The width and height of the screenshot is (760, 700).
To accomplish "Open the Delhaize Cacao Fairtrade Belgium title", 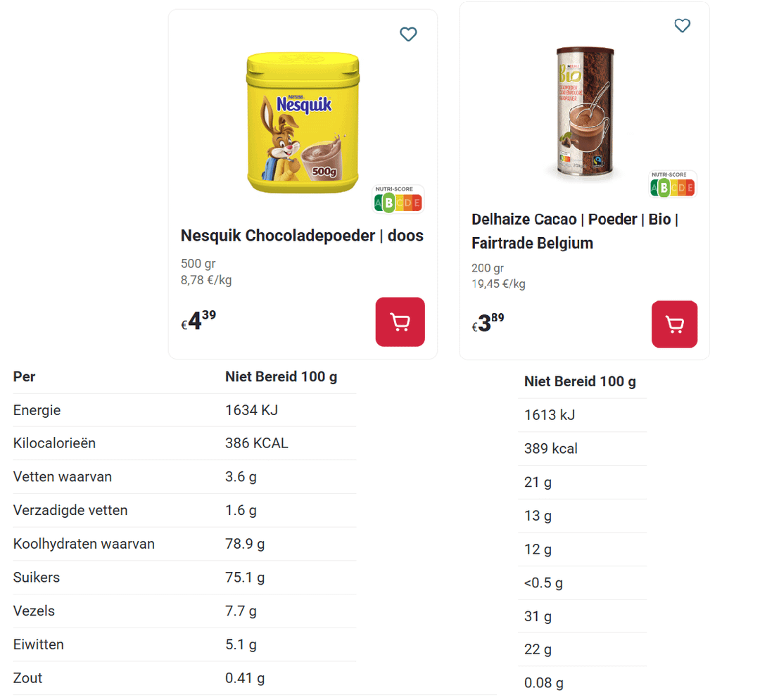I will click(574, 231).
